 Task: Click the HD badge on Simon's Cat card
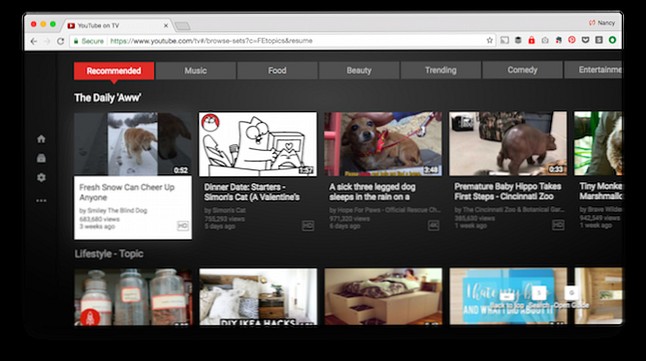[x=308, y=225]
